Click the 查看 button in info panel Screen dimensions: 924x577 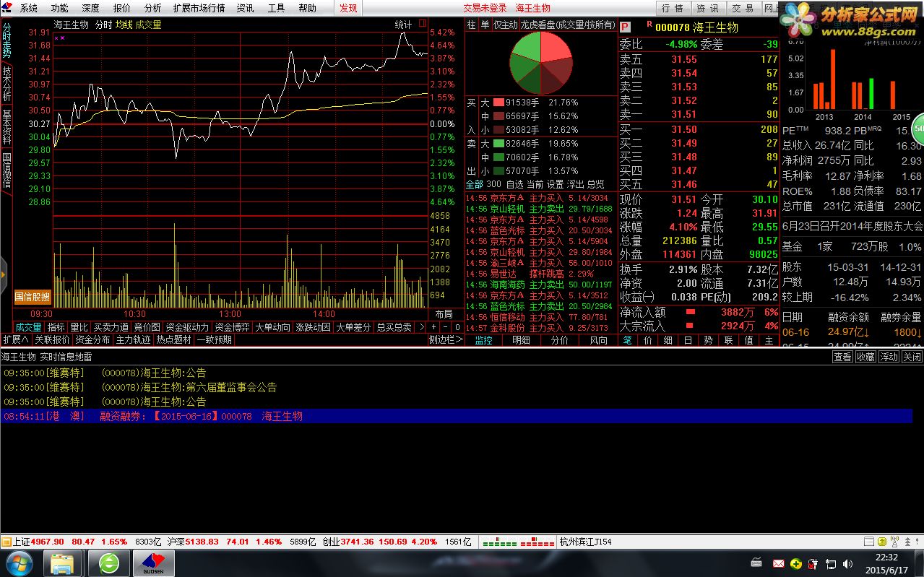pyautogui.click(x=842, y=357)
